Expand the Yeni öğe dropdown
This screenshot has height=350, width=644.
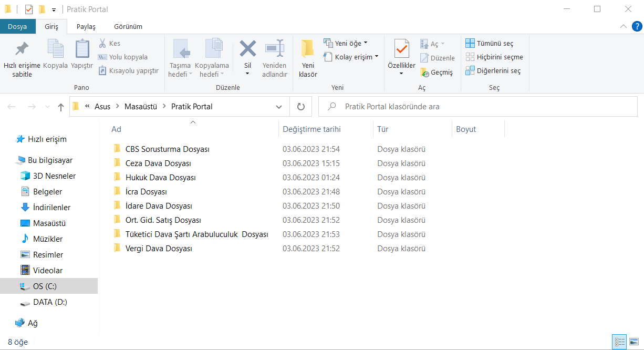347,43
